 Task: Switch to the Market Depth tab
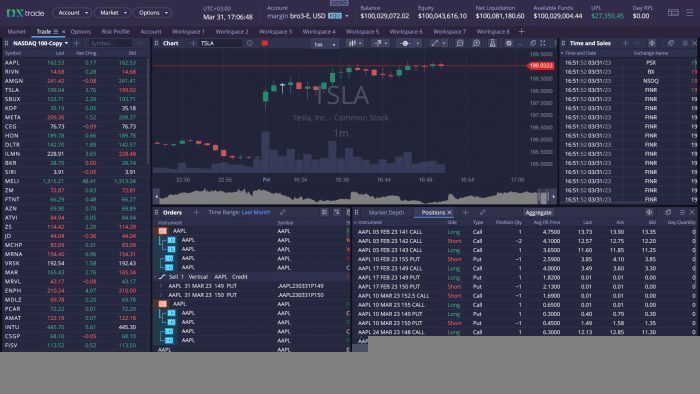coord(386,212)
